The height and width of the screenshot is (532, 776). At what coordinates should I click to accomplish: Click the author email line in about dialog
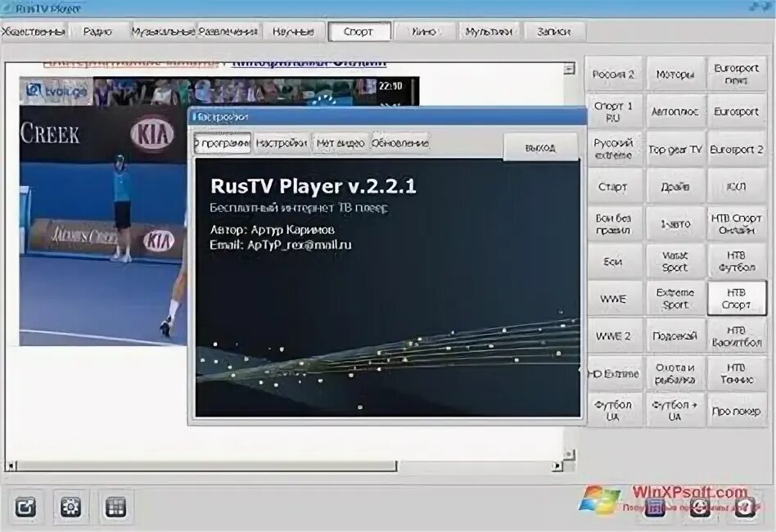coord(281,245)
